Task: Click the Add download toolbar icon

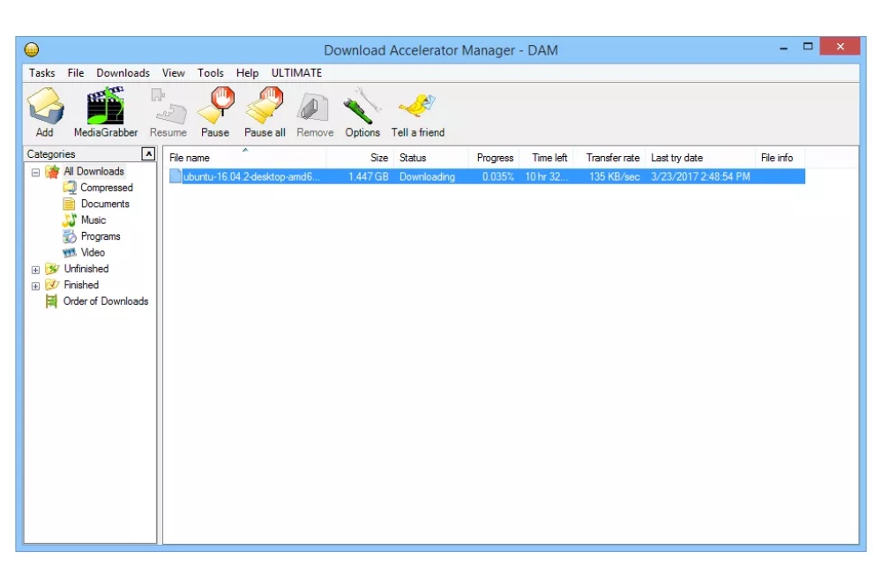Action: tap(44, 108)
